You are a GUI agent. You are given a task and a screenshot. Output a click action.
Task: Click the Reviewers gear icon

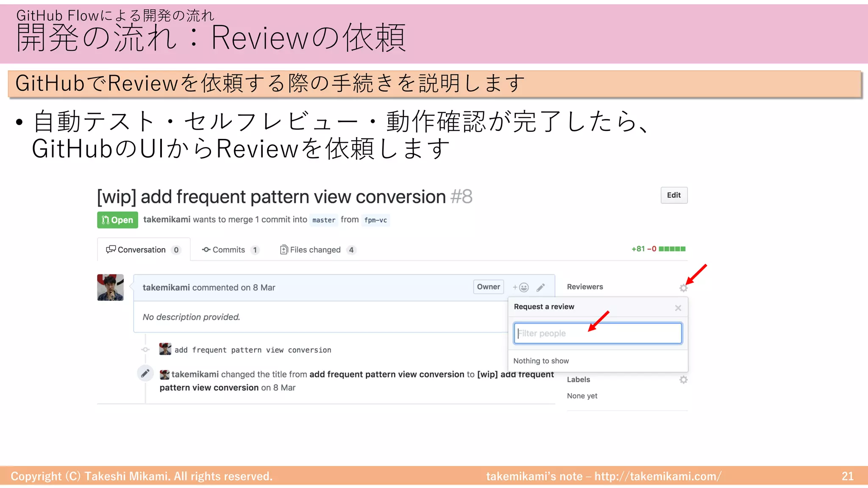[x=683, y=288]
